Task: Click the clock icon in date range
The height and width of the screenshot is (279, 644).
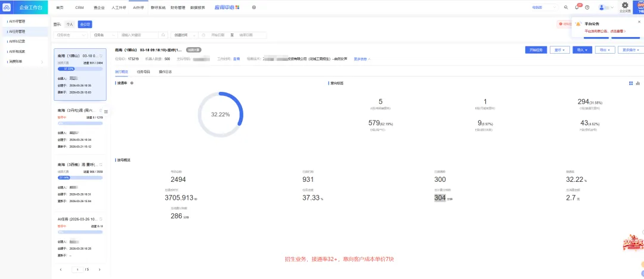Action: pyautogui.click(x=204, y=35)
